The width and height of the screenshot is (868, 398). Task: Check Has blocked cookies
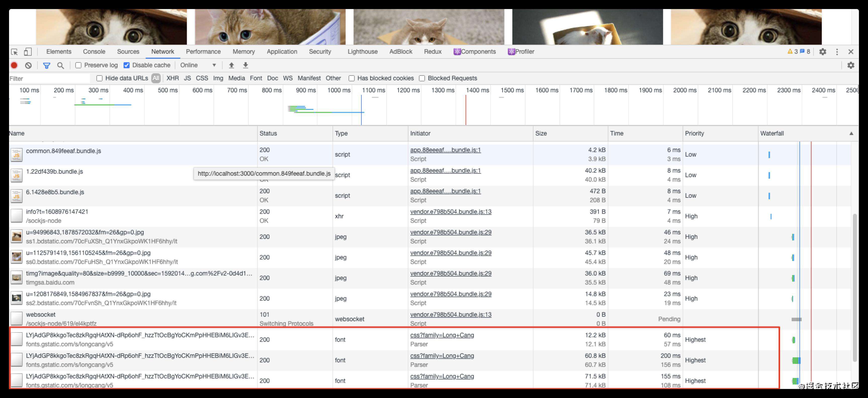[x=351, y=78]
